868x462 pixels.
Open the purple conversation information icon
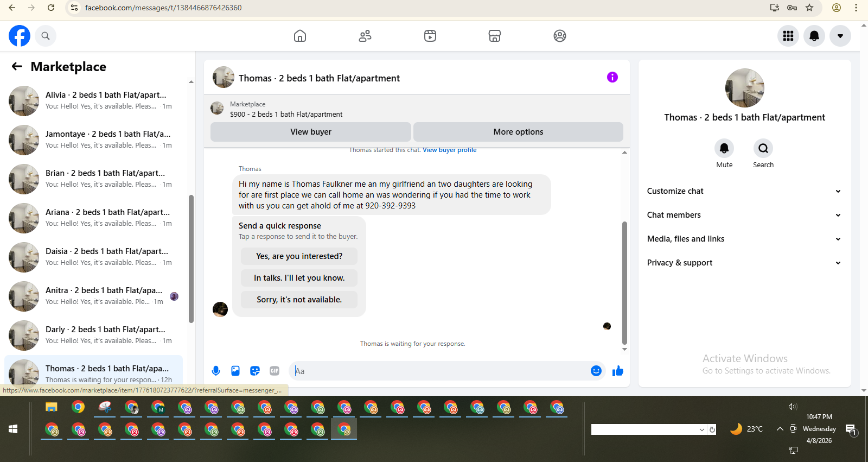[x=612, y=77]
